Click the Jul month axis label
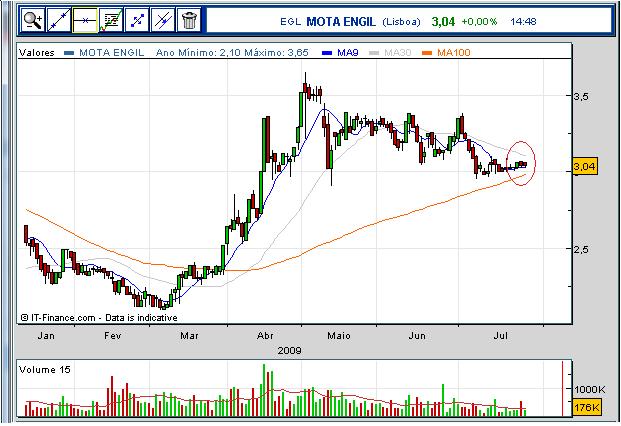621x426 pixels. [x=501, y=336]
